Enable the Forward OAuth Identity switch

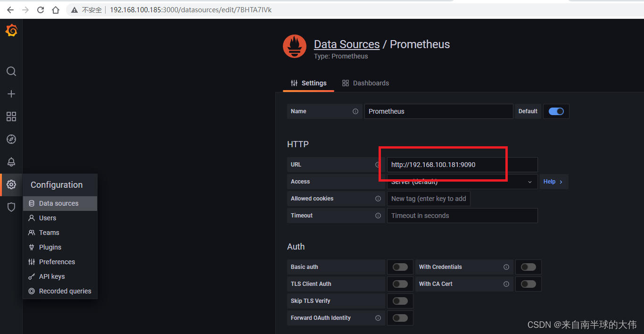(400, 318)
